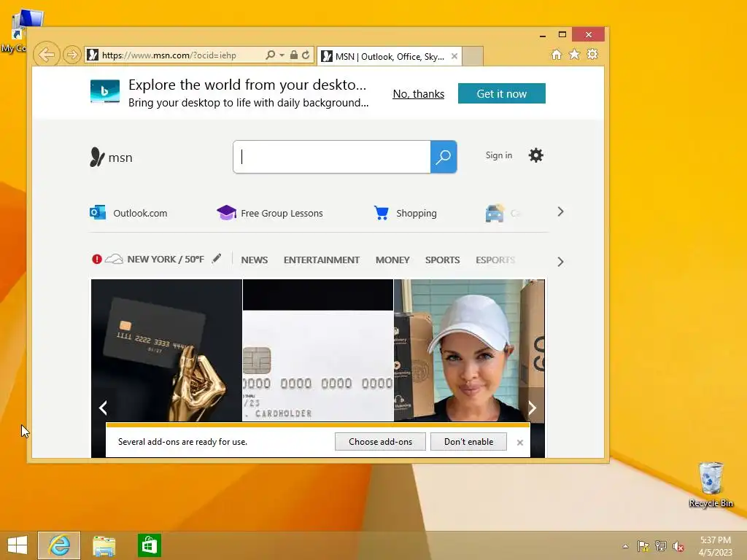Click the Get it now button

point(502,93)
